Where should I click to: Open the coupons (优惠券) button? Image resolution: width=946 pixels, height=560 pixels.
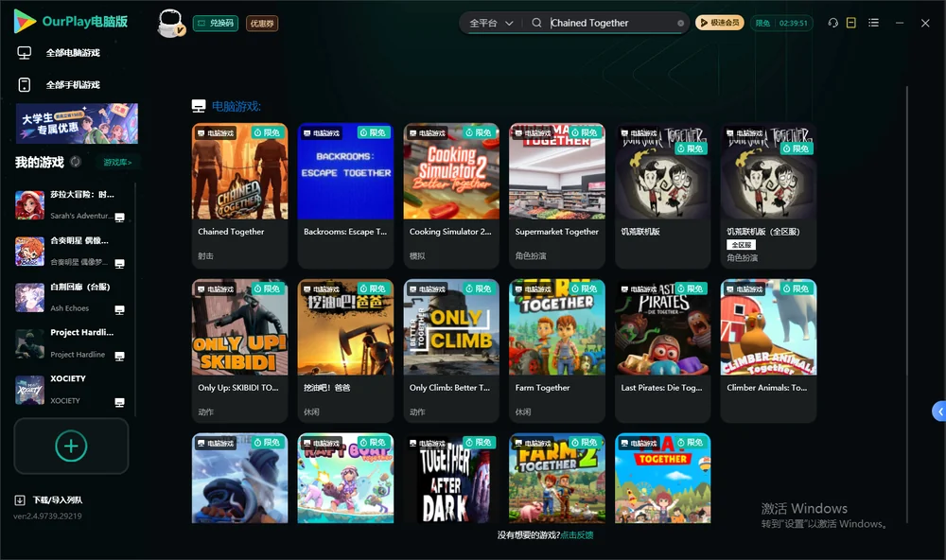pyautogui.click(x=262, y=23)
